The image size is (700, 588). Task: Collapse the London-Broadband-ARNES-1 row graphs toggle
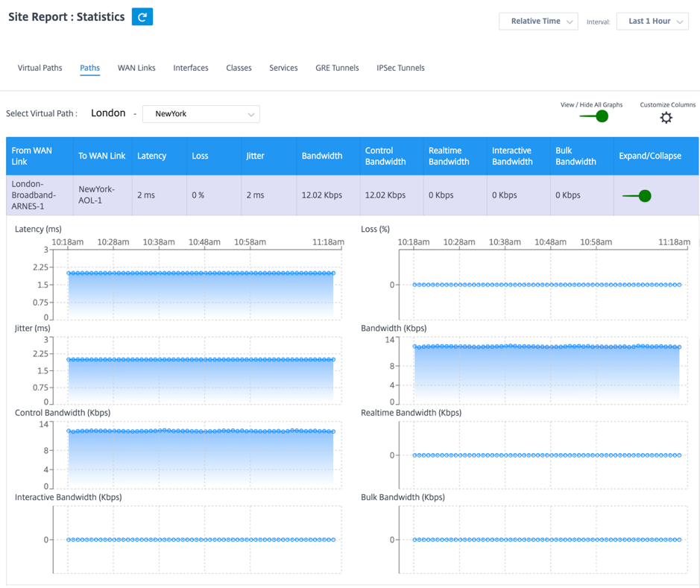point(637,196)
